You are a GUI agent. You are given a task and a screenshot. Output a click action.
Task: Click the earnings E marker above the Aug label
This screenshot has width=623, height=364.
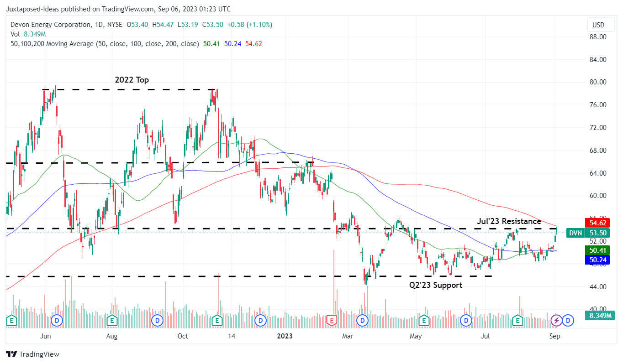(x=111, y=321)
